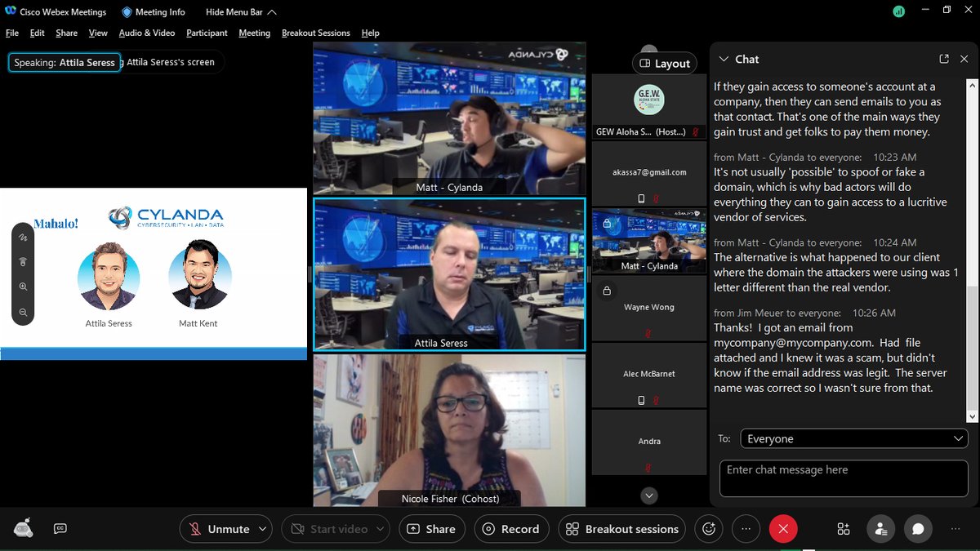Select GEW Aloha State host tile
The width and height of the screenshot is (980, 551).
click(x=649, y=106)
